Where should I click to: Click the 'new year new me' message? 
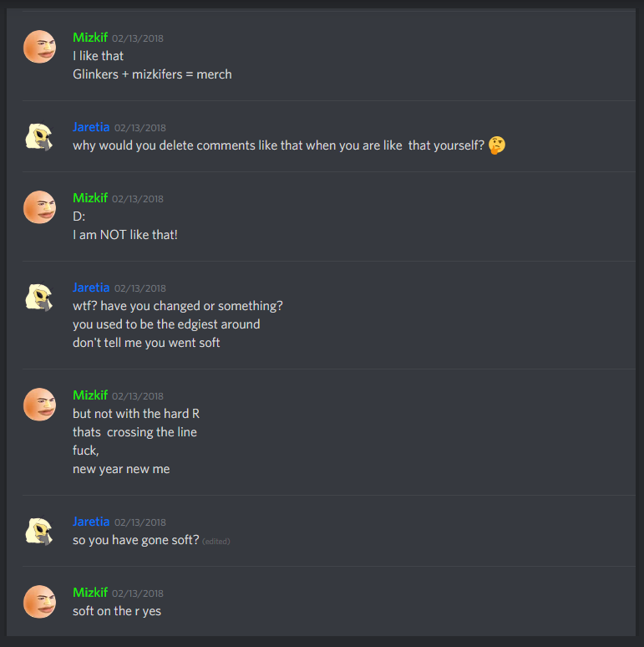[121, 469]
